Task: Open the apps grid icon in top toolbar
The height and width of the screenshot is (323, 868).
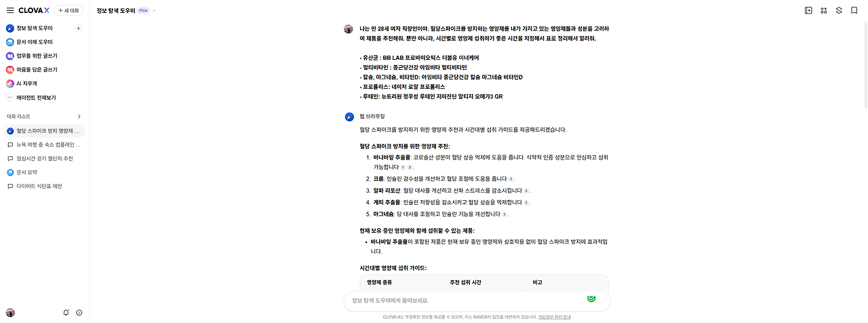Action: click(x=823, y=10)
